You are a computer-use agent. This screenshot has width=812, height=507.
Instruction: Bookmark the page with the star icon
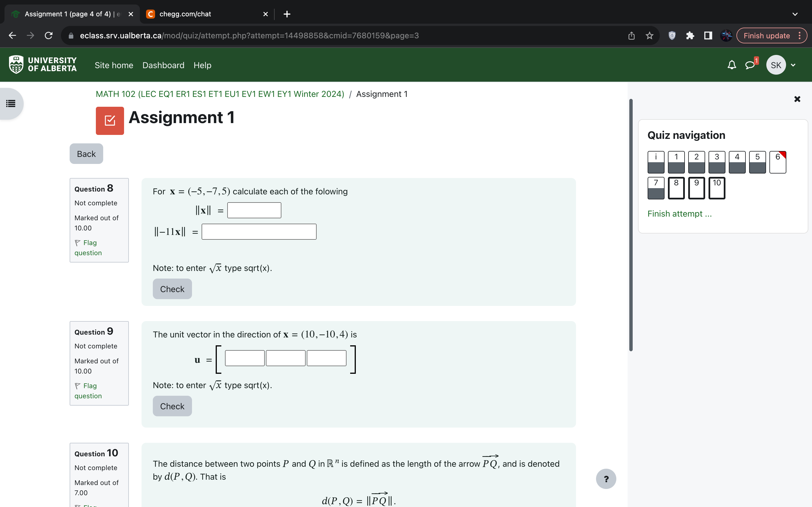click(x=649, y=35)
